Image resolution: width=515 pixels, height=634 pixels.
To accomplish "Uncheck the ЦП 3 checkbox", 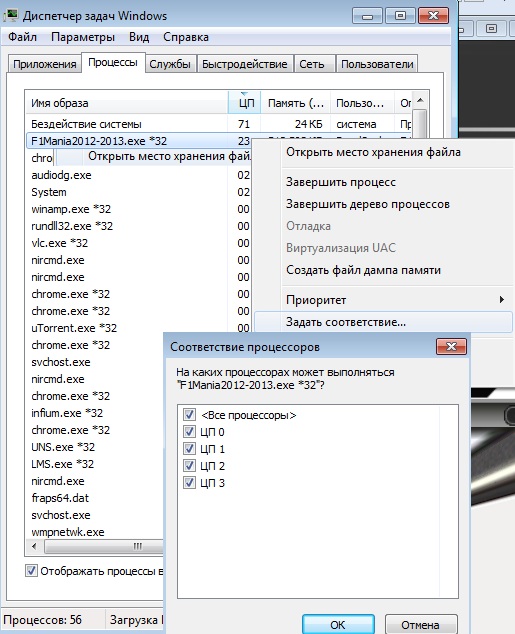I will (x=190, y=482).
